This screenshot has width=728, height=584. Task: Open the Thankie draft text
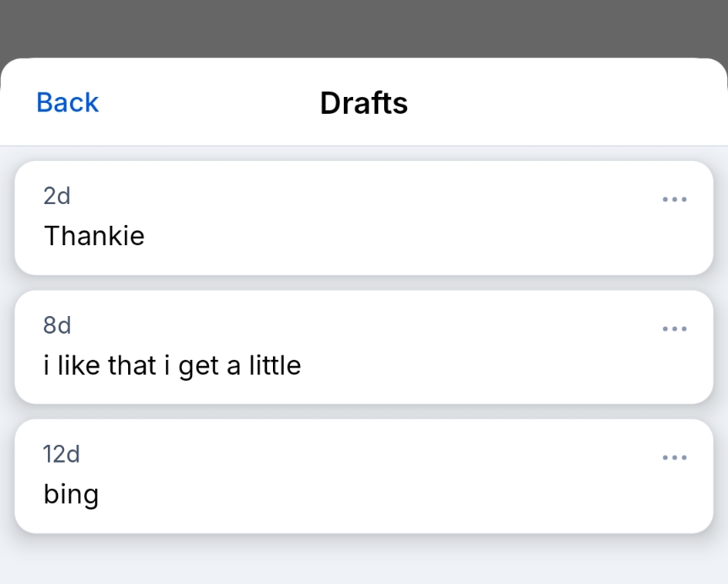[94, 236]
